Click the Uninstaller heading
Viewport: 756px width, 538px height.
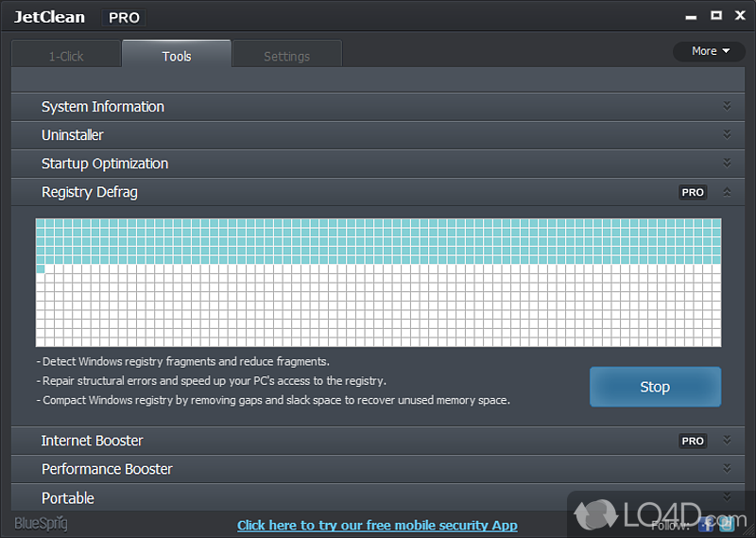point(73,135)
